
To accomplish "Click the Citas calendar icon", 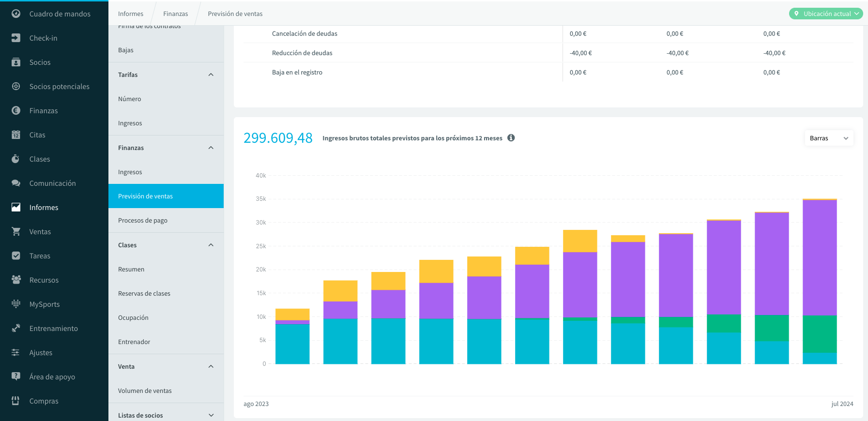I will [16, 135].
